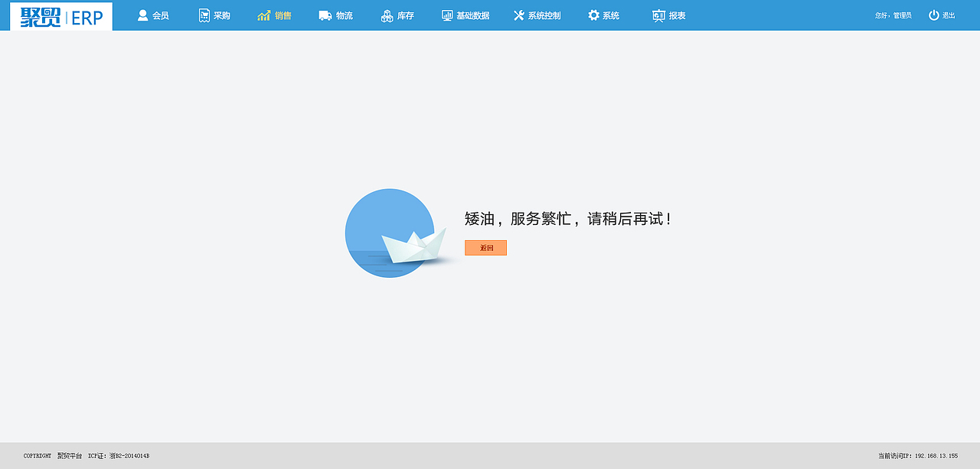Click the orange 返回 return button
The width and height of the screenshot is (980, 469).
(485, 247)
